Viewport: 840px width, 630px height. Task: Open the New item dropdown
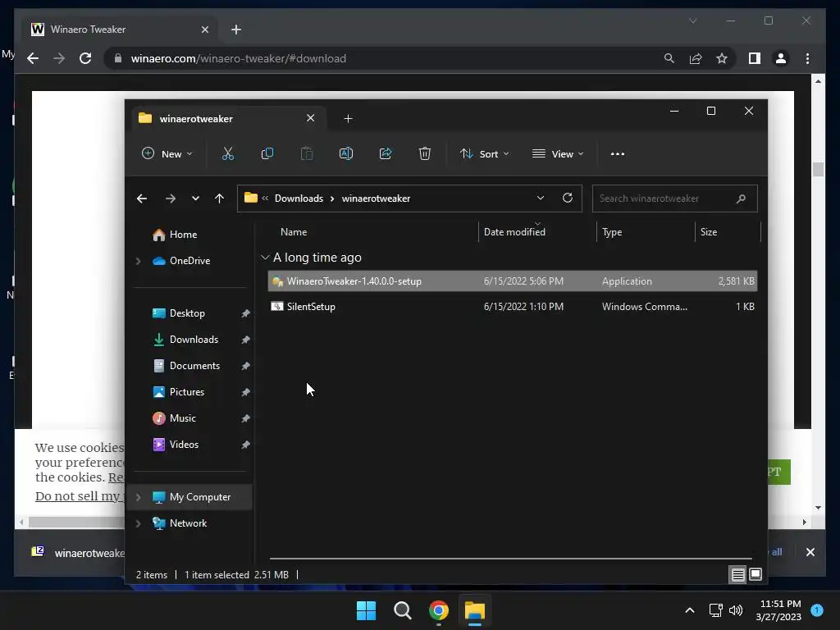[167, 153]
